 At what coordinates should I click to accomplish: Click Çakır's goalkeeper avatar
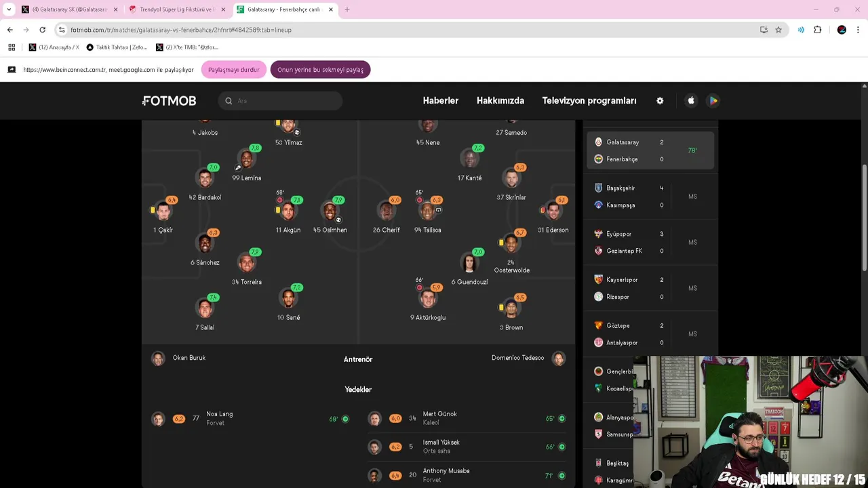[163, 211]
